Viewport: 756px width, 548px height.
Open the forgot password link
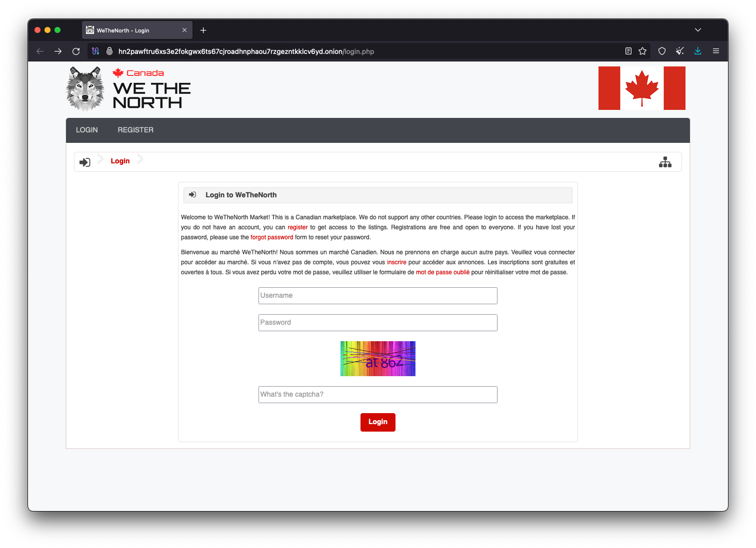coord(271,237)
